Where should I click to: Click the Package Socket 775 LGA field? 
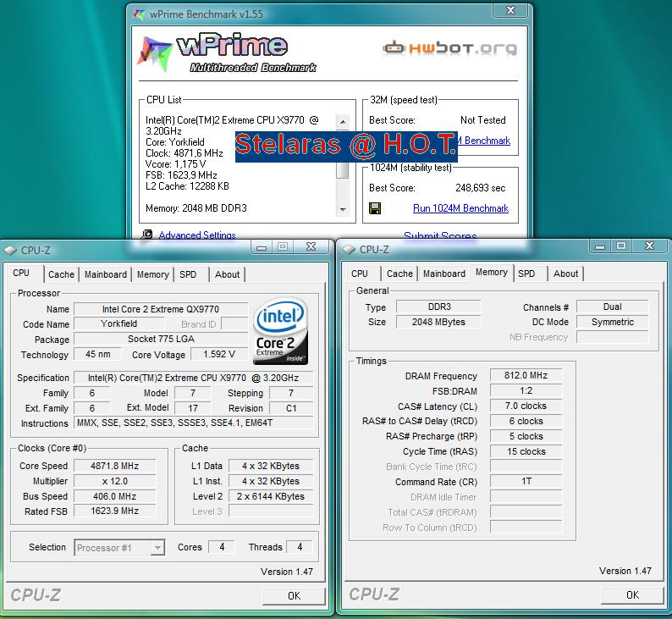tap(161, 339)
